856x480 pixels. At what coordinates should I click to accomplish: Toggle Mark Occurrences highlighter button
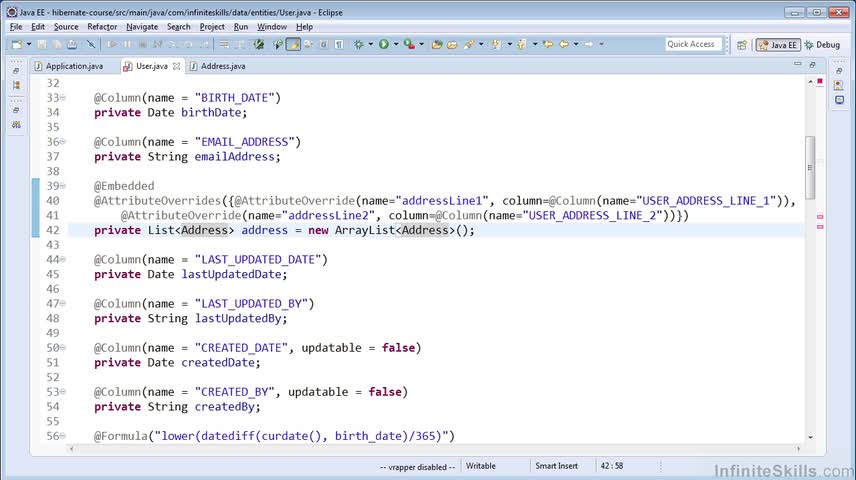(x=293, y=44)
